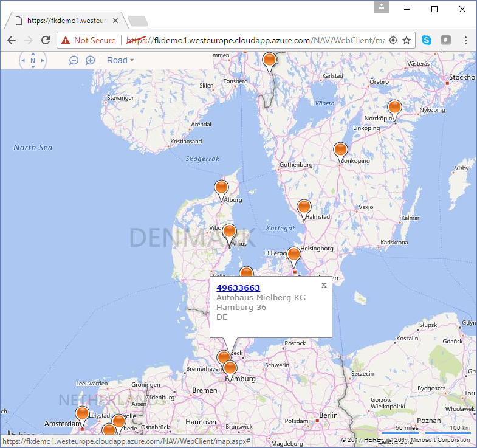
Task: Click the pushpin near Amsterdam
Action: [82, 415]
